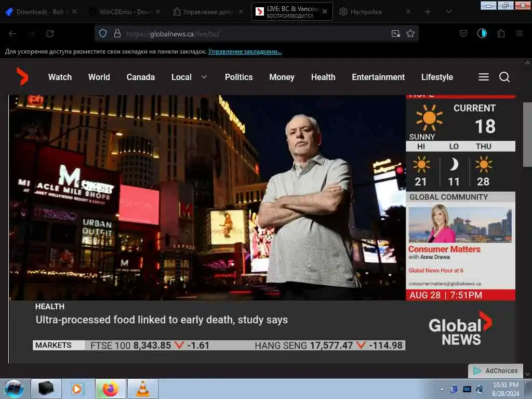Viewport: 532px width, 399px height.
Task: Switch to the Управление дополнениями tab
Action: tap(208, 11)
